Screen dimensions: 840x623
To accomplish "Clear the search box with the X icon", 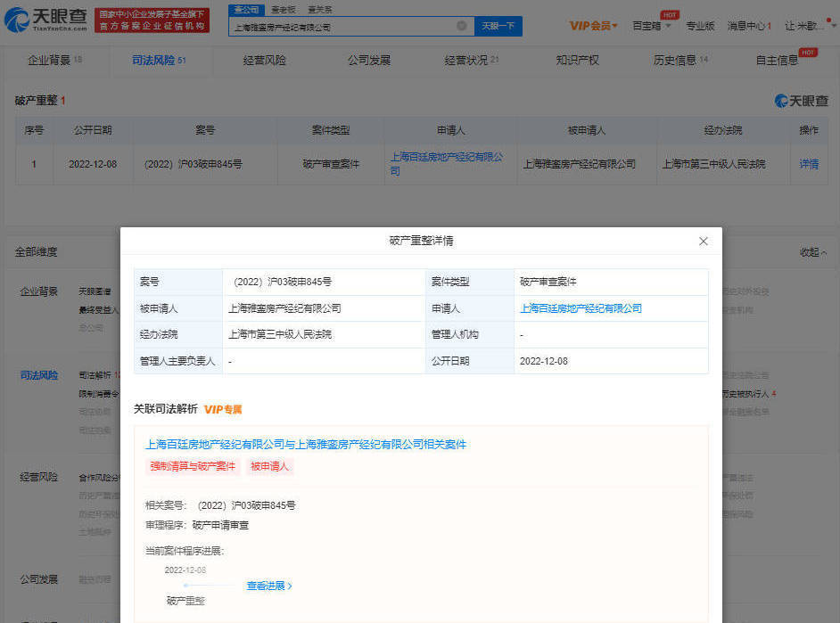I will 461,26.
